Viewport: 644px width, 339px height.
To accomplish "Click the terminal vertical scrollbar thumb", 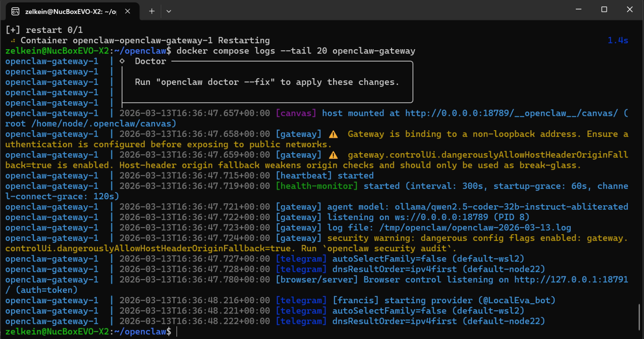I will [x=639, y=316].
